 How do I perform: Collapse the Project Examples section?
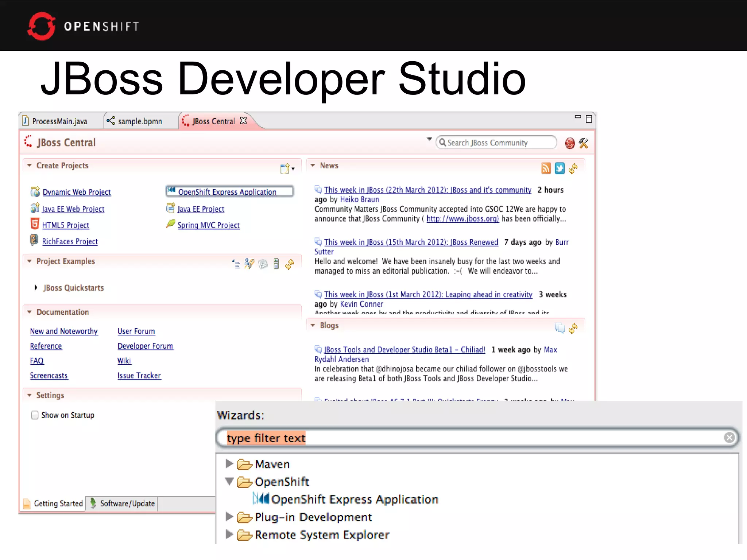[x=30, y=261]
